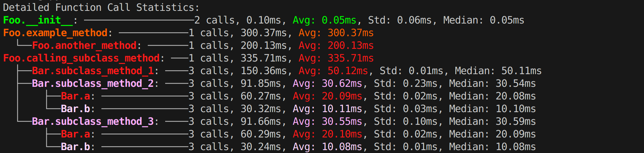Click Bar.a under Bar.subclass_method_2
644x153 pixels.
click(x=76, y=96)
